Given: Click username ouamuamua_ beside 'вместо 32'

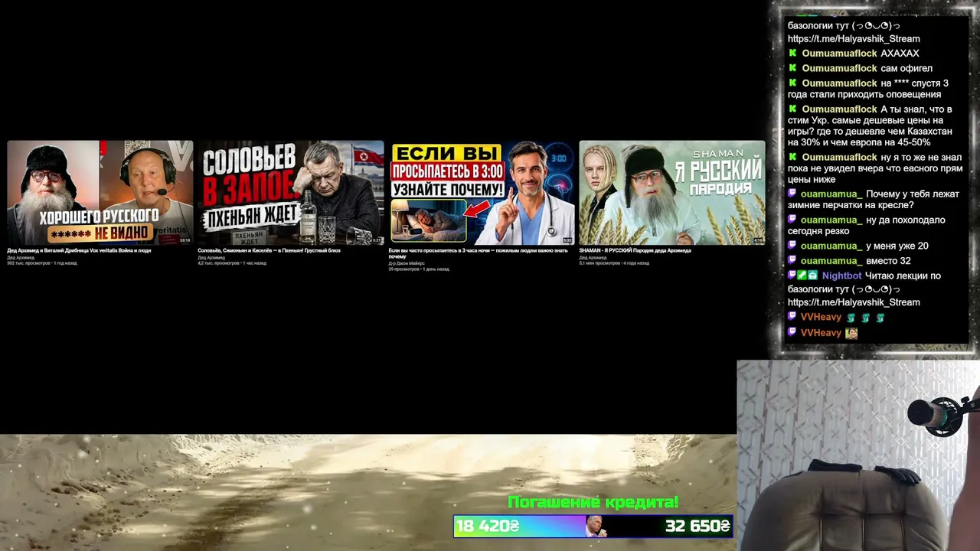Looking at the screenshot, I should [831, 261].
